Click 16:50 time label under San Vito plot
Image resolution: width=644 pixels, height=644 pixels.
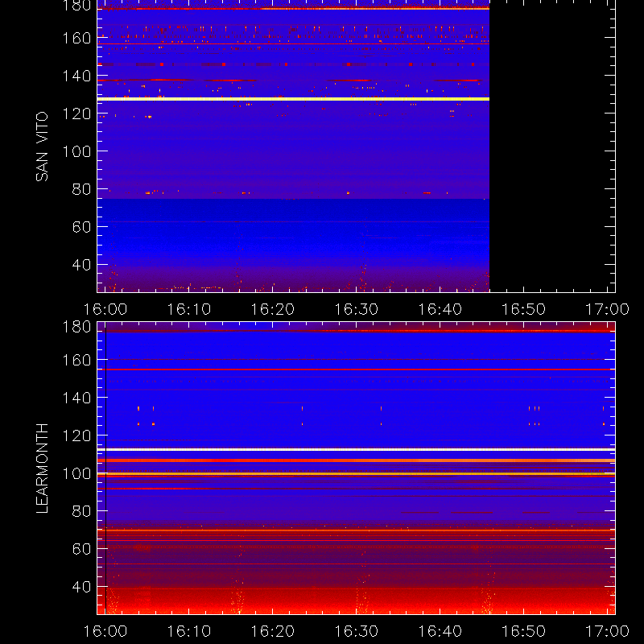pos(524,309)
